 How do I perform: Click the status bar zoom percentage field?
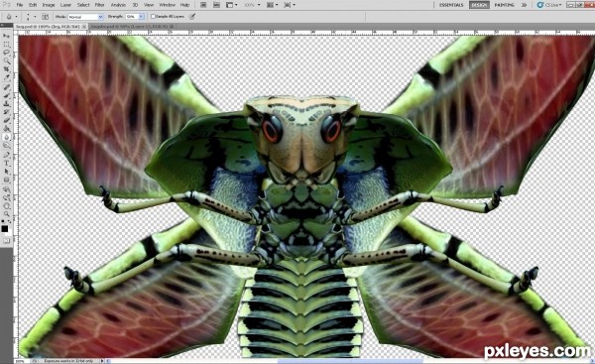tap(22, 361)
